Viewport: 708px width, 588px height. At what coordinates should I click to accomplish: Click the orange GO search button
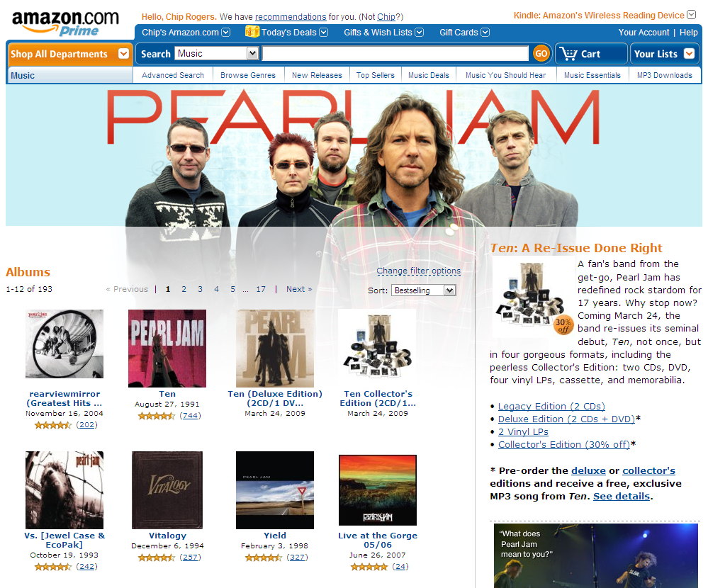point(541,54)
